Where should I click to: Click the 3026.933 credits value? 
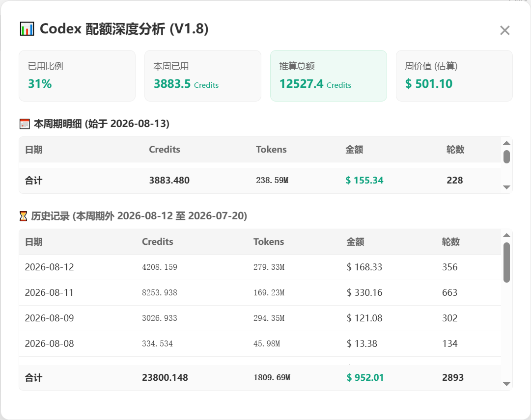pyautogui.click(x=160, y=318)
